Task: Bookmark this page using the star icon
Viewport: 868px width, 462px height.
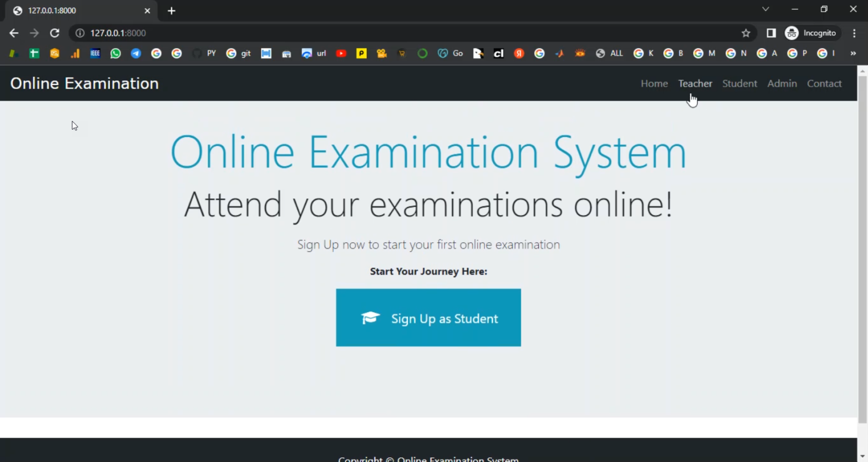Action: (x=746, y=33)
